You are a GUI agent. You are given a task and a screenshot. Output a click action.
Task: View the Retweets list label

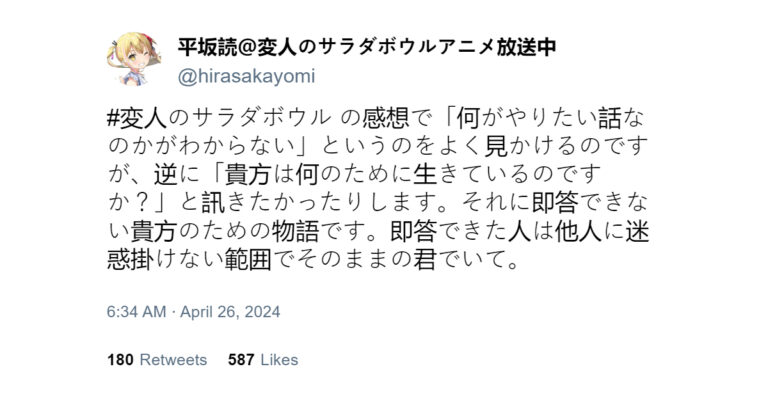pyautogui.click(x=173, y=360)
